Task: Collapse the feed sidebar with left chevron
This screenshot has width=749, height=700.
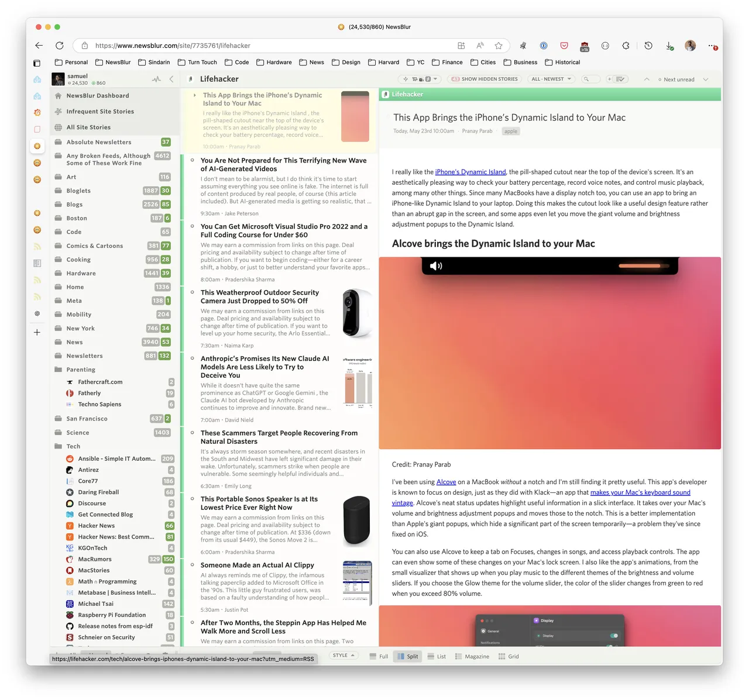Action: tap(171, 79)
